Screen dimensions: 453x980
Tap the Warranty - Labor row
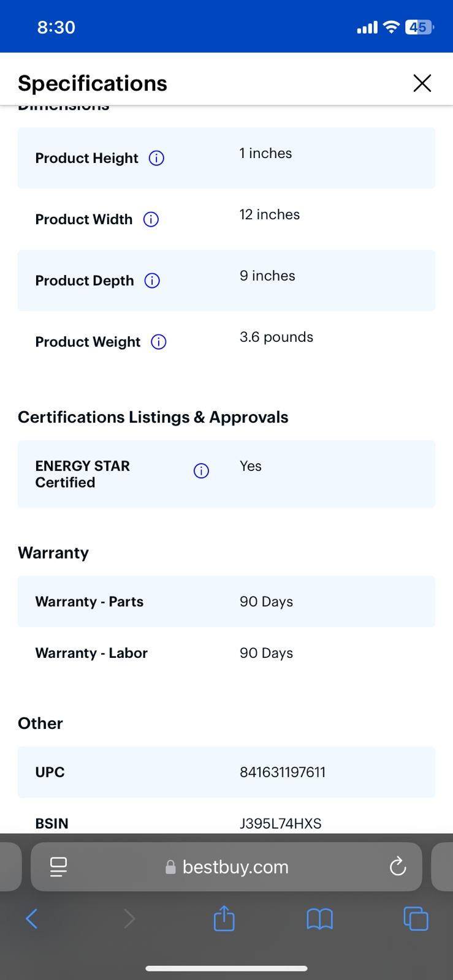[226, 653]
